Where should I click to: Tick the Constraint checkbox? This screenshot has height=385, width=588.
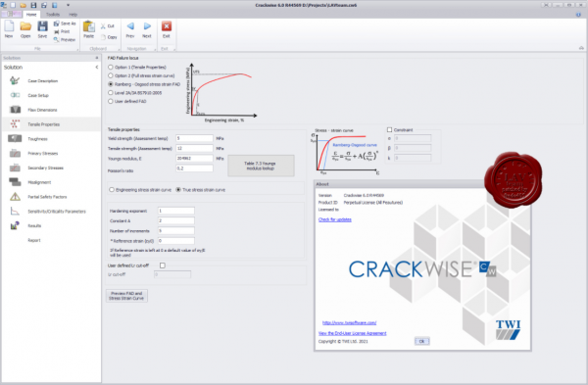coord(389,129)
